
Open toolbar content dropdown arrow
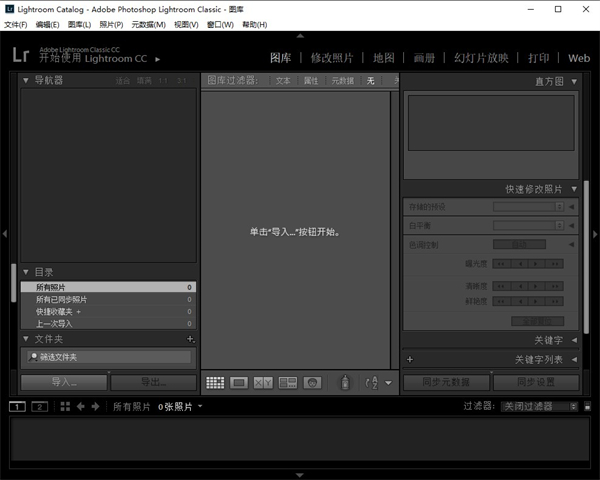388,383
